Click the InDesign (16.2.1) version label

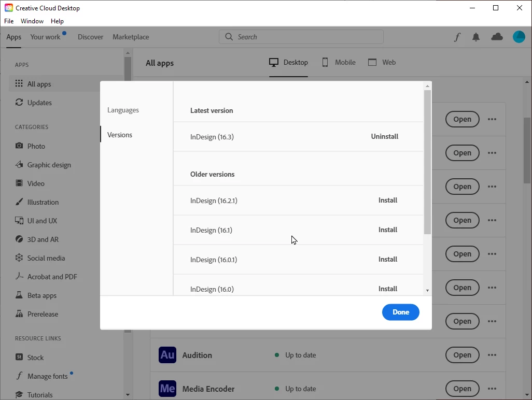click(214, 201)
